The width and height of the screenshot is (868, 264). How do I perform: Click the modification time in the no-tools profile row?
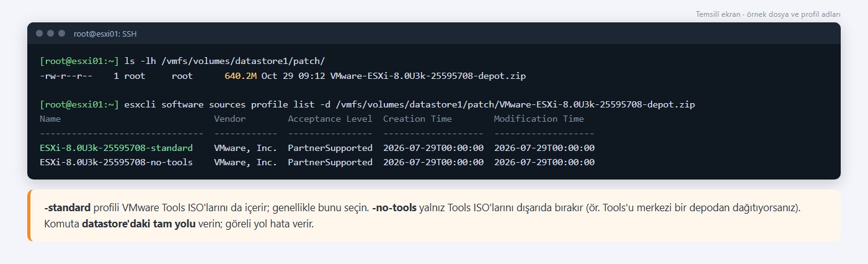pos(544,162)
